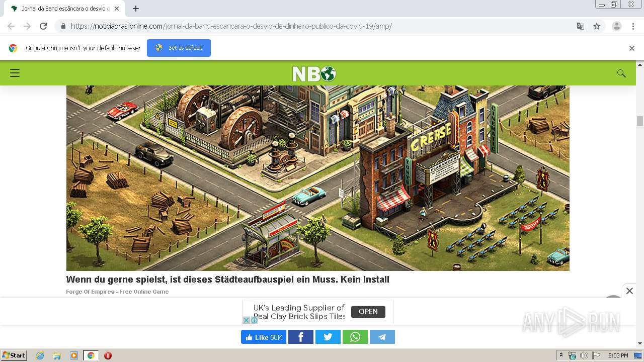The image size is (644, 362).
Task: Open the red Opera-like taskbar icon
Action: coord(108,355)
